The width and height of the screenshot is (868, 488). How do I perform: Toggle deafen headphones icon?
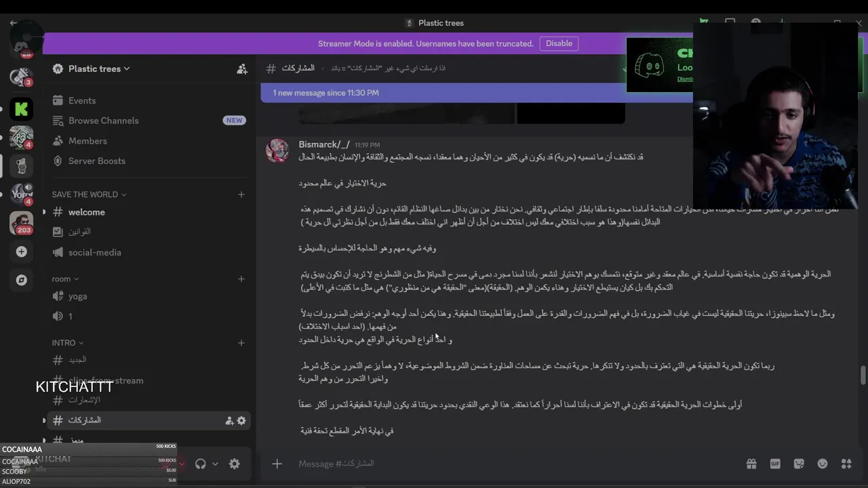(200, 464)
